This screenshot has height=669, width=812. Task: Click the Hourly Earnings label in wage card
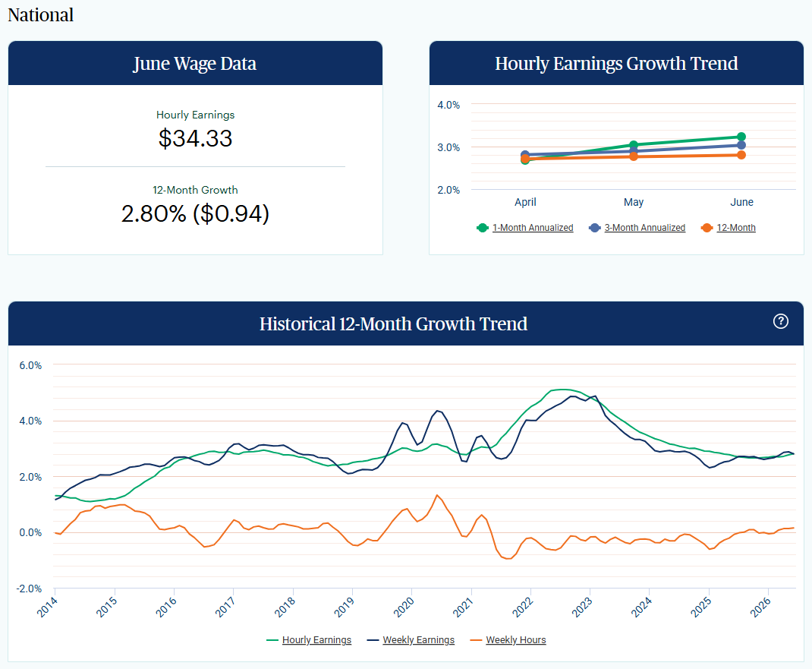[195, 115]
